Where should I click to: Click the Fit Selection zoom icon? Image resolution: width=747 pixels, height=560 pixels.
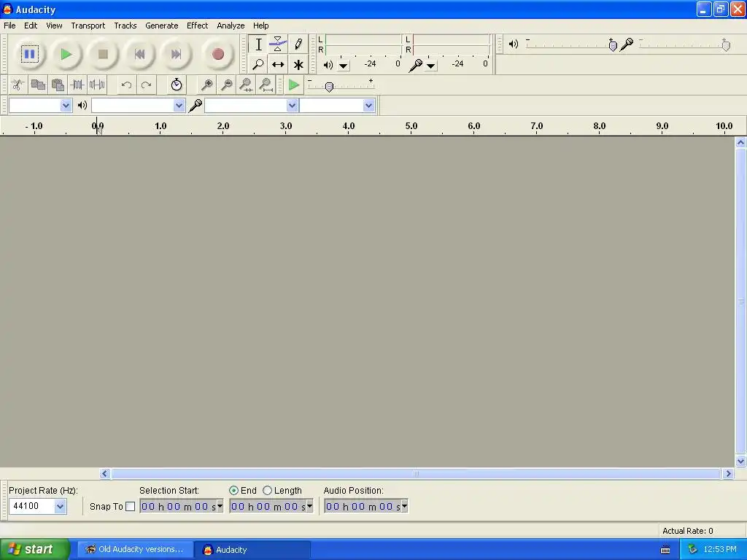point(247,85)
